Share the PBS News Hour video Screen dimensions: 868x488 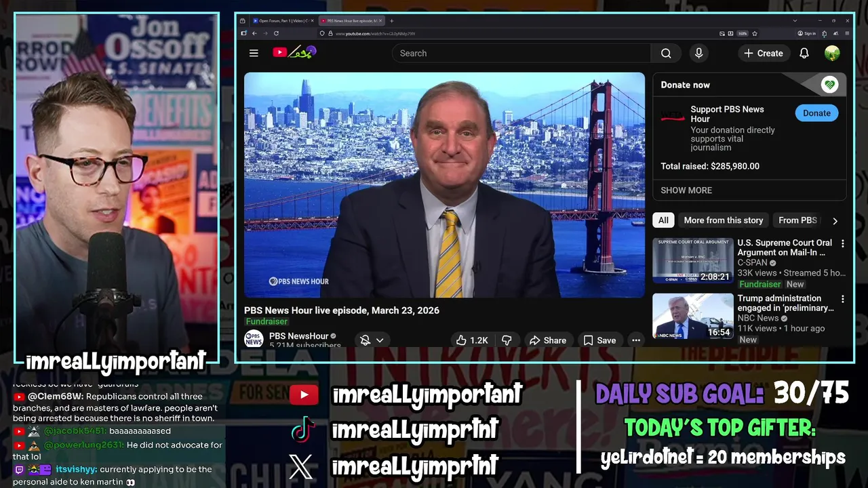tap(548, 340)
